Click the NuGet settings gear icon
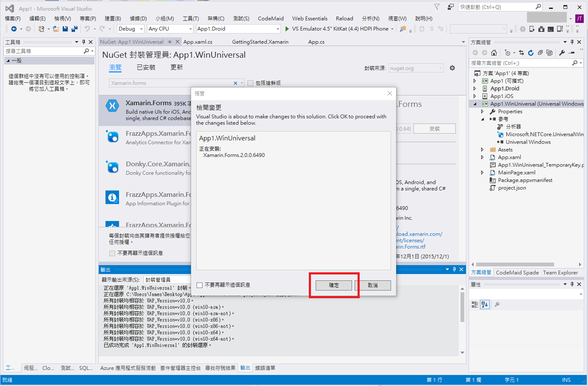The width and height of the screenshot is (588, 386). coord(452,68)
